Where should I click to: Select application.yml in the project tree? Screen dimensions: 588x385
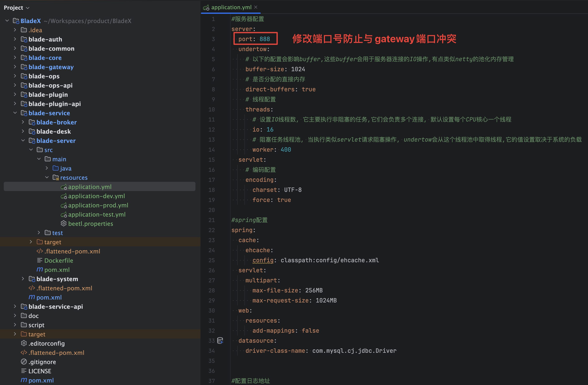100,187
